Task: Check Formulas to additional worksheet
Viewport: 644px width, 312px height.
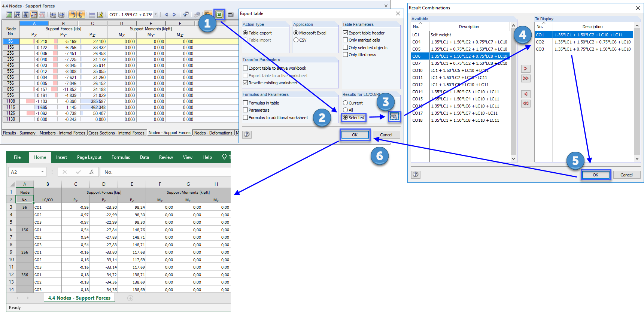Action: click(x=246, y=118)
